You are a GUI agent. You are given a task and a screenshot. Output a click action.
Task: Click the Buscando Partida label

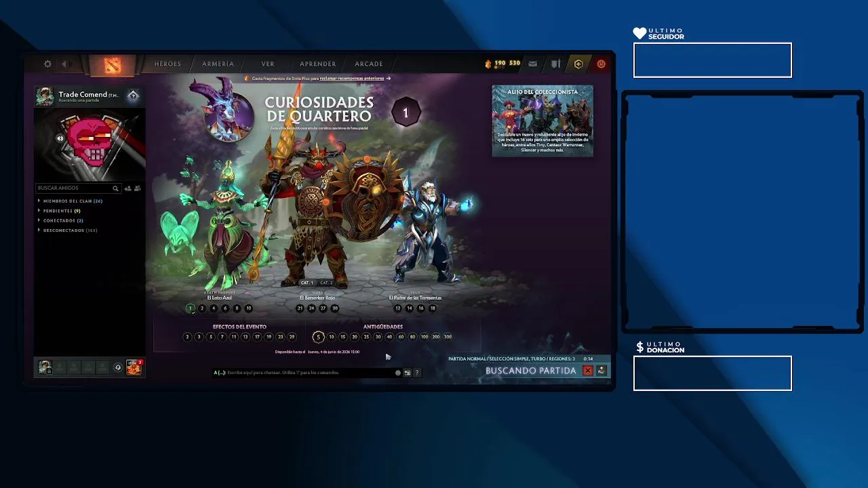(x=531, y=371)
